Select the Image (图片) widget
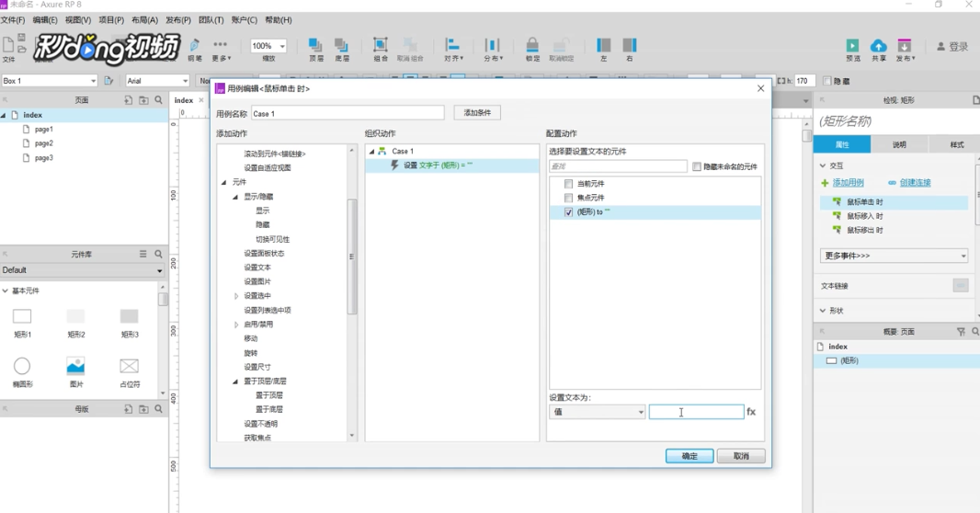Viewport: 980px width, 513px height. [x=75, y=366]
